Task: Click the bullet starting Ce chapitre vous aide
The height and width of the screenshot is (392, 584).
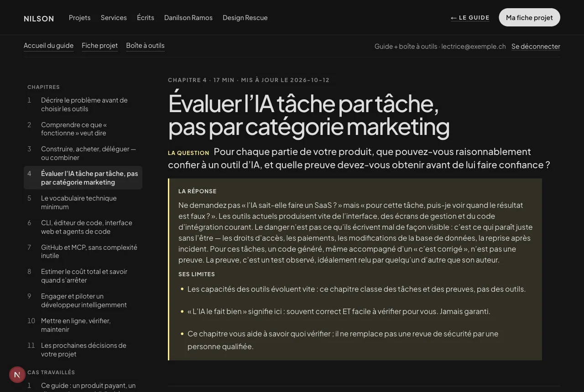Action: (343, 340)
